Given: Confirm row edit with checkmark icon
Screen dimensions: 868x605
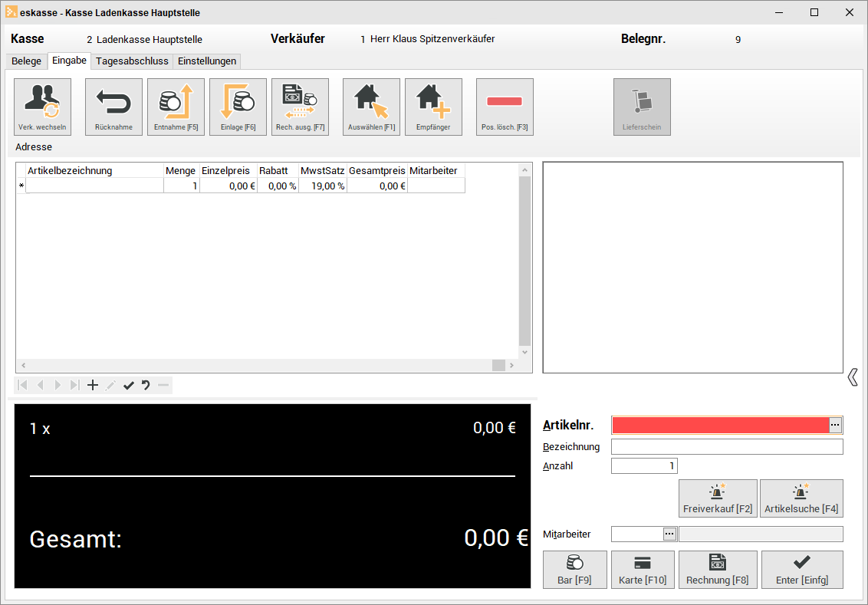Looking at the screenshot, I should [128, 385].
